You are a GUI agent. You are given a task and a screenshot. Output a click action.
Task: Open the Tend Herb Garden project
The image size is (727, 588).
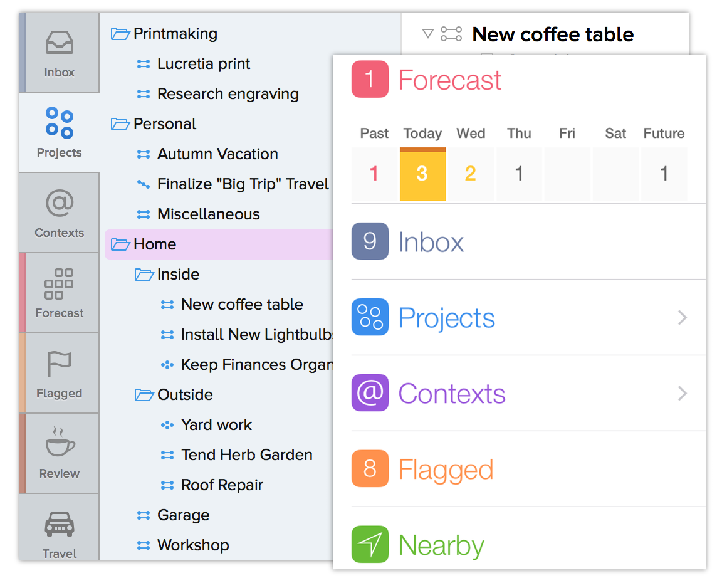point(247,455)
